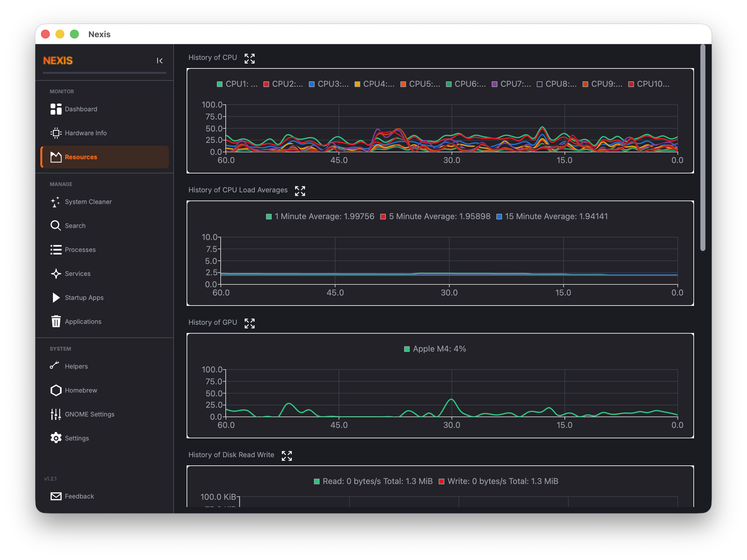Open Startup Apps manager
Screen dimensions: 747x560
click(x=84, y=298)
